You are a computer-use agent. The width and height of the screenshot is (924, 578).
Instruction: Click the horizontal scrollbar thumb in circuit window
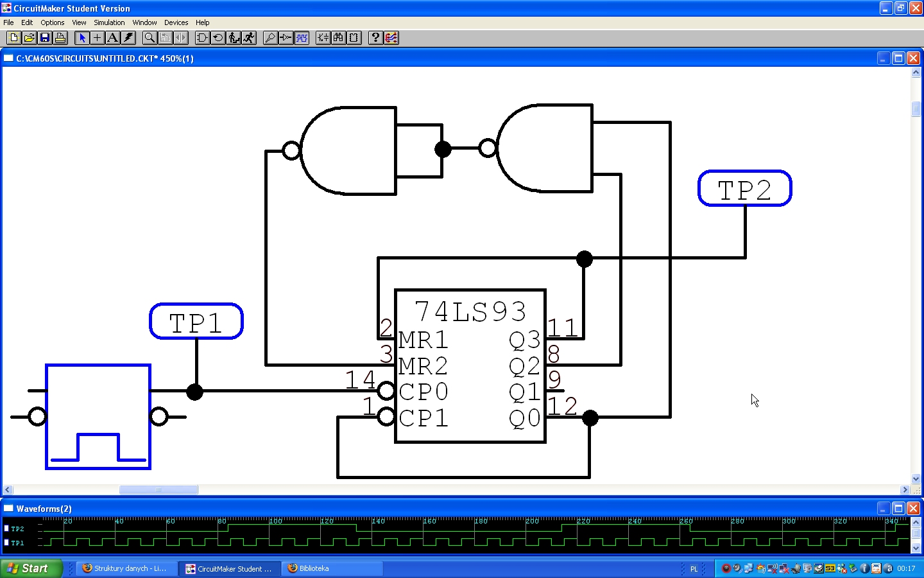158,490
